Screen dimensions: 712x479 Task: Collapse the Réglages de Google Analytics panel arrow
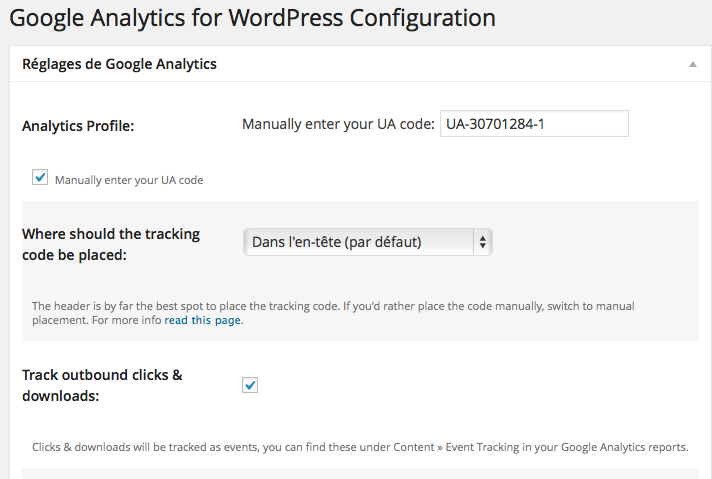click(x=692, y=64)
